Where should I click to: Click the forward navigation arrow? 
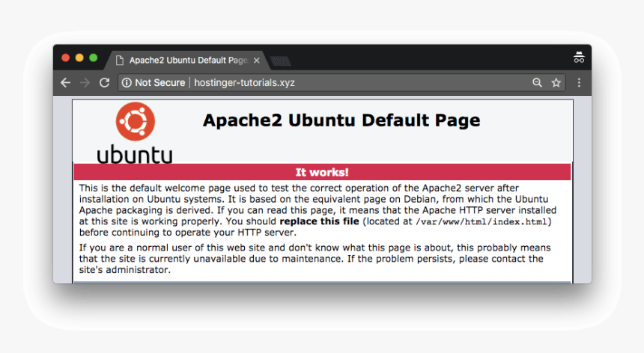point(85,82)
